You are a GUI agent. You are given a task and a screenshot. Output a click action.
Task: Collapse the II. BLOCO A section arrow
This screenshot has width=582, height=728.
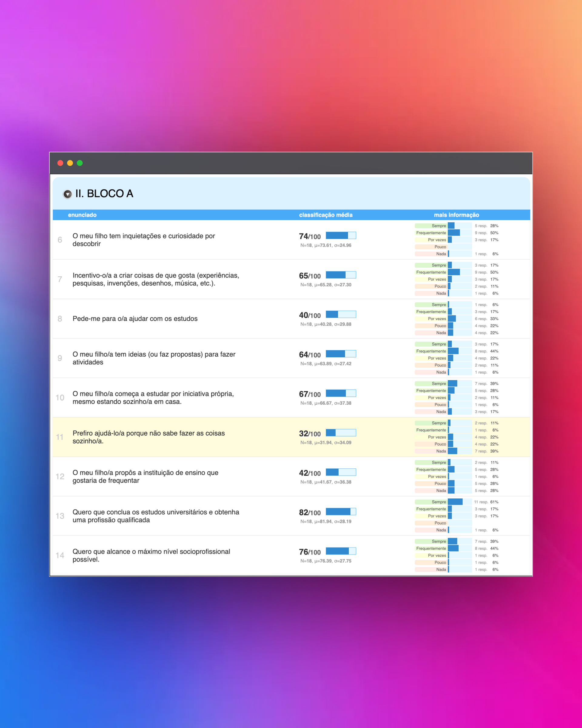tap(68, 194)
